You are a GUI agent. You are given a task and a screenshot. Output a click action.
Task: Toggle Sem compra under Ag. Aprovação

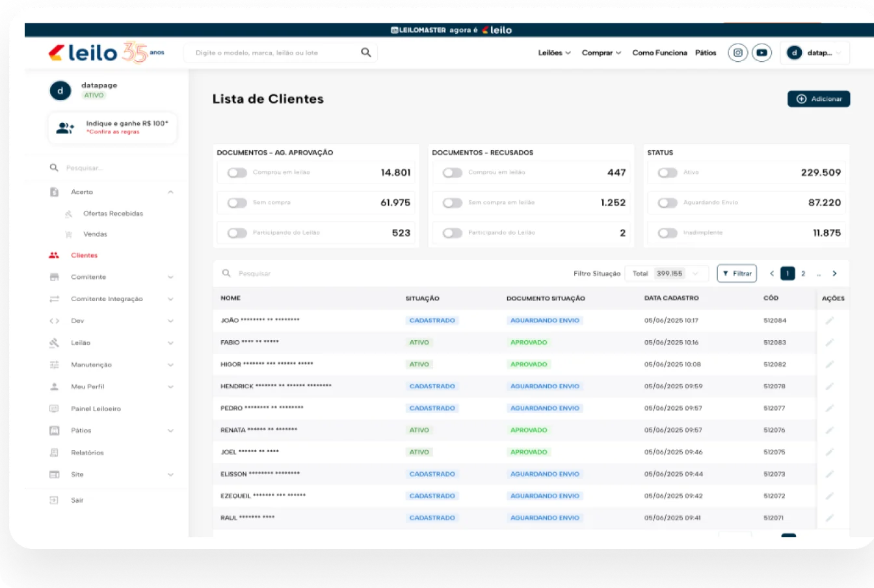click(237, 203)
